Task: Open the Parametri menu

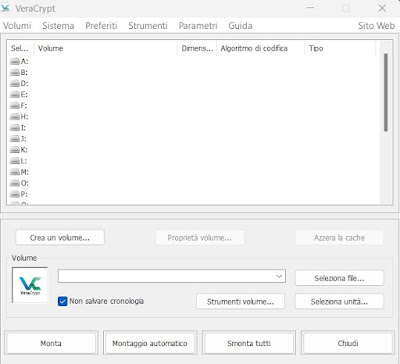Action: [198, 26]
